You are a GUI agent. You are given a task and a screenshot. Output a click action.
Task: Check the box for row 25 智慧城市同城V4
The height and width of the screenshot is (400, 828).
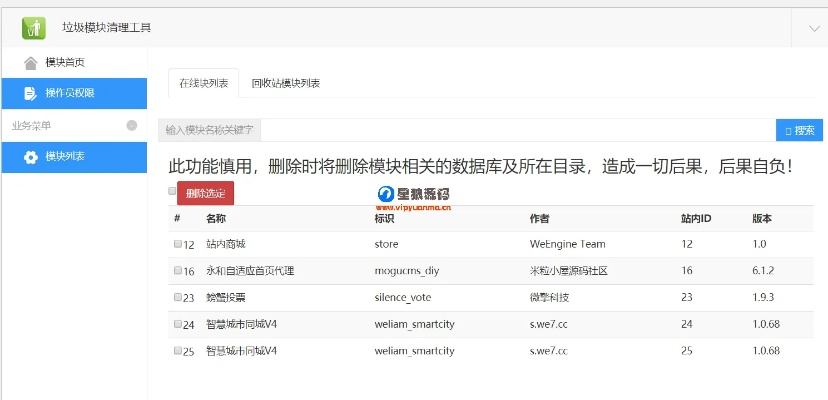click(177, 350)
